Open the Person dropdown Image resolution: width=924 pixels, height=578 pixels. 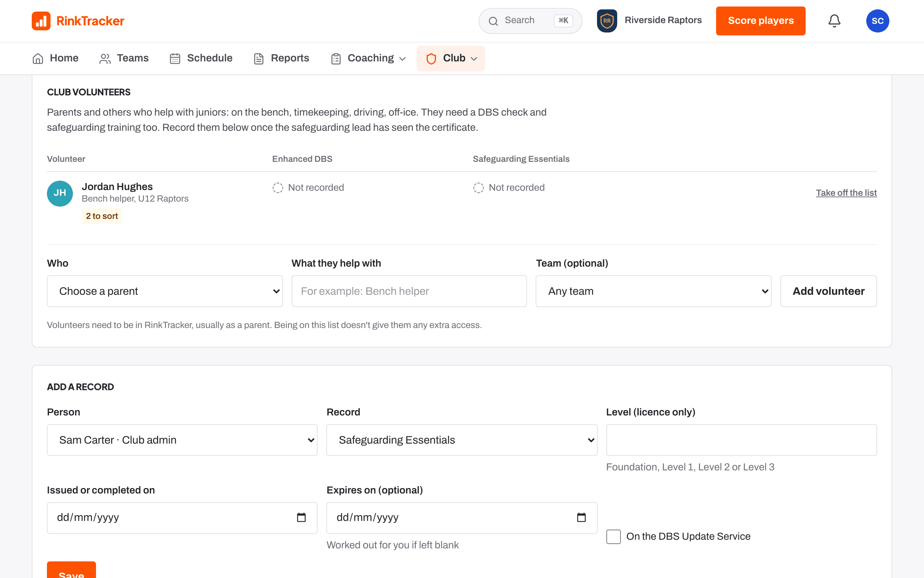(182, 440)
